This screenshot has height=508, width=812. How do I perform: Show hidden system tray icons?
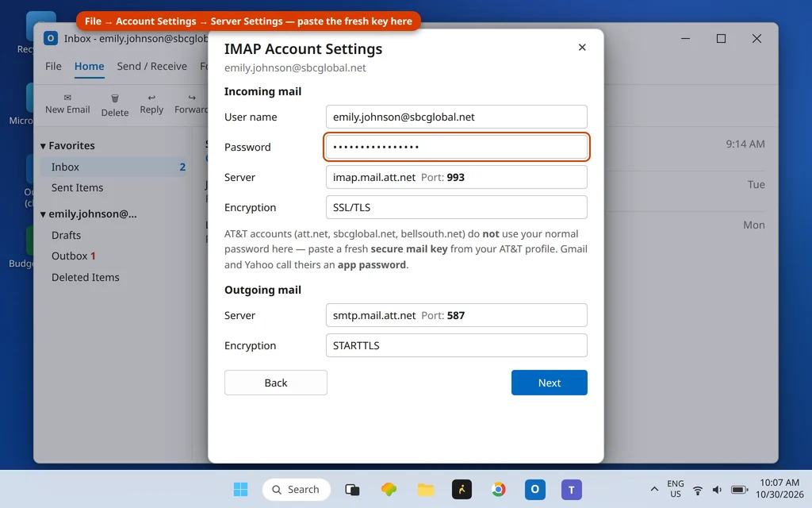tap(654, 489)
